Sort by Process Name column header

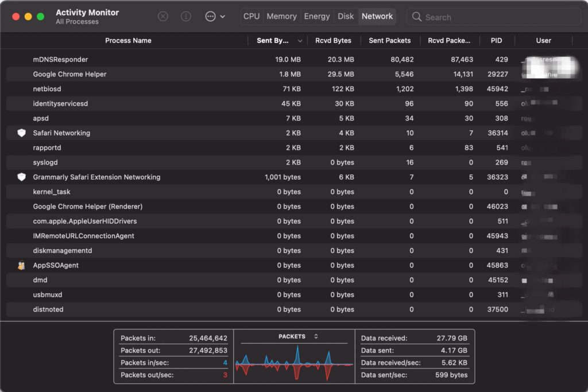(128, 41)
